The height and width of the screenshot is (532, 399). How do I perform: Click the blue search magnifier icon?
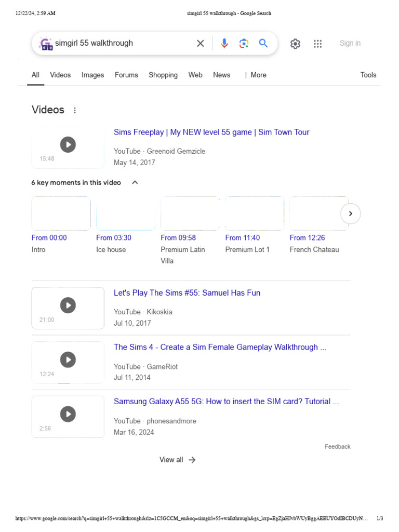coord(263,44)
